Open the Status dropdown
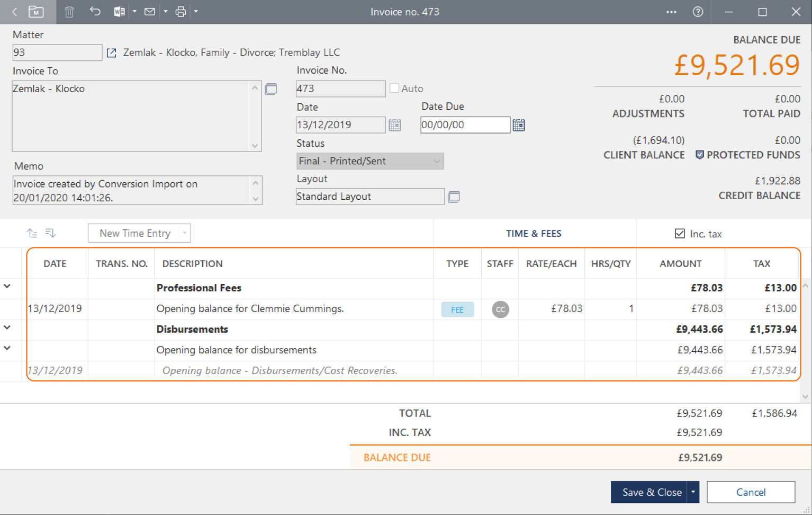The height and width of the screenshot is (515, 812). [x=369, y=161]
